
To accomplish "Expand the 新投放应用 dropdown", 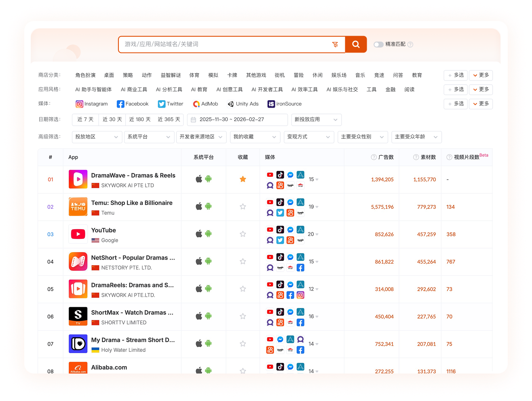I will [316, 120].
